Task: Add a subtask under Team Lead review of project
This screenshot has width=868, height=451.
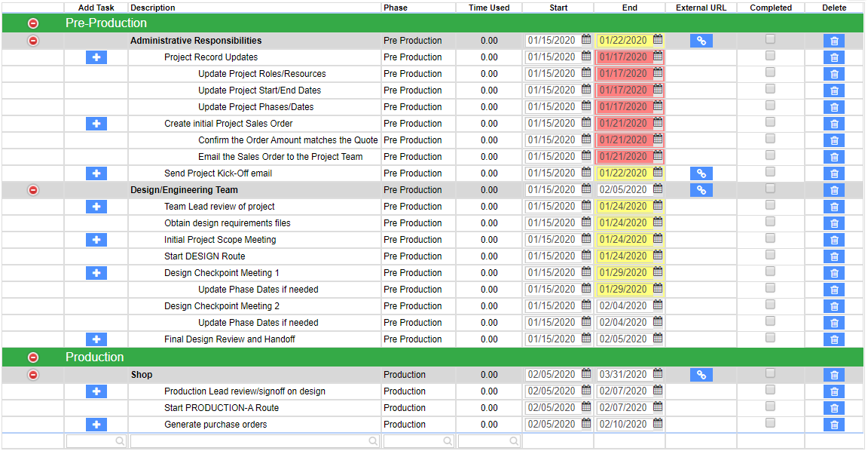Action: (x=96, y=207)
